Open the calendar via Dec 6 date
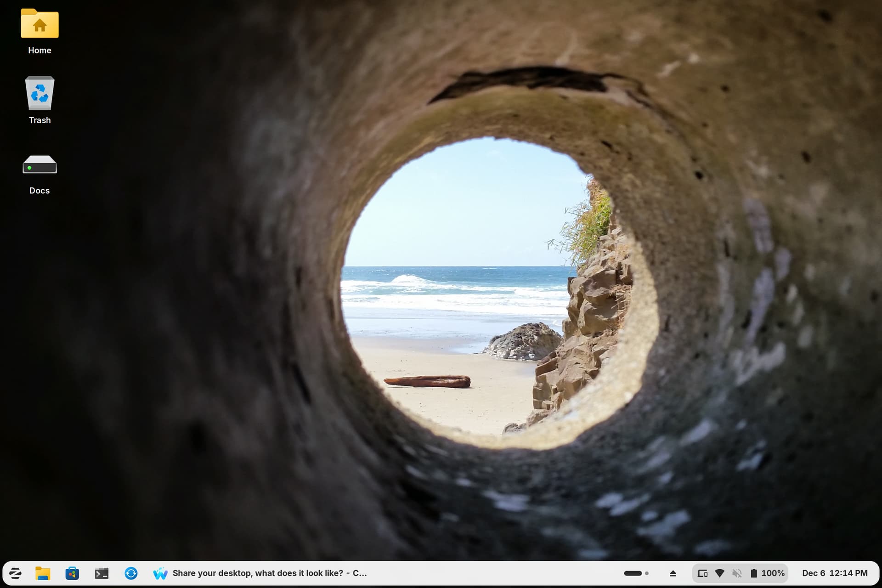882x588 pixels. pos(814,573)
